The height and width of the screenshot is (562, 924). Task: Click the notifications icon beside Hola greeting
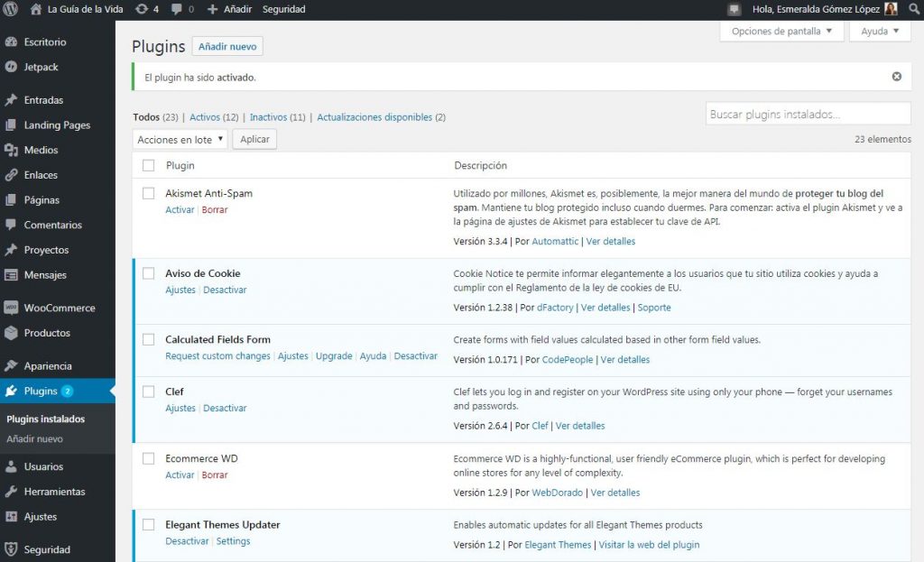pos(735,9)
